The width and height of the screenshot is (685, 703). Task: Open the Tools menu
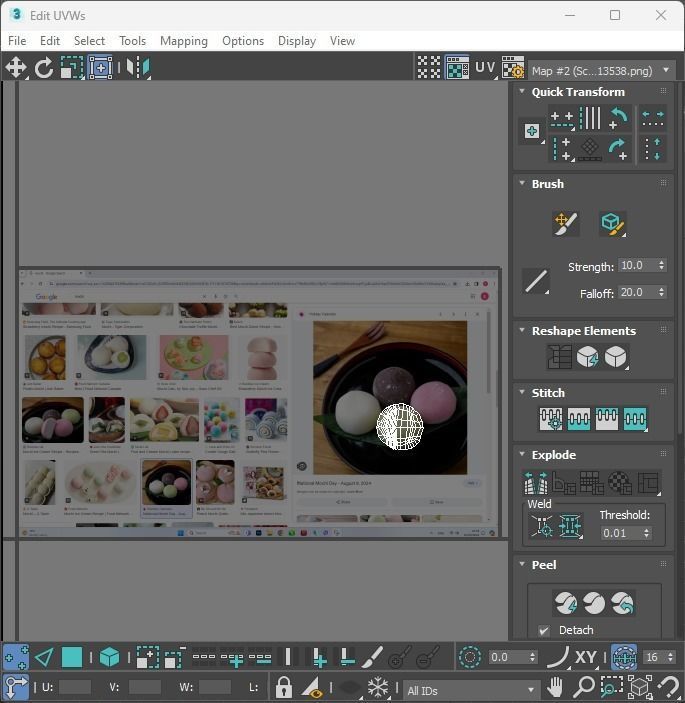133,41
